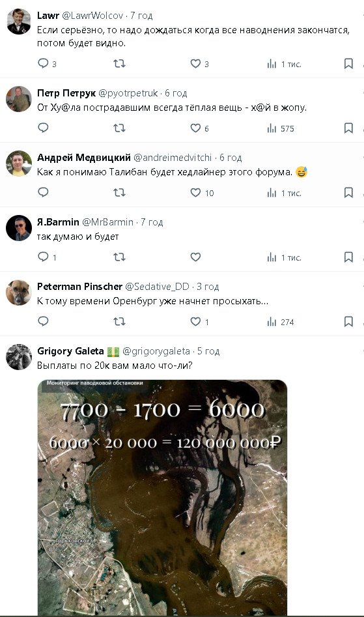
Task: Reply to Lawr's flood comment
Action: pyautogui.click(x=43, y=63)
